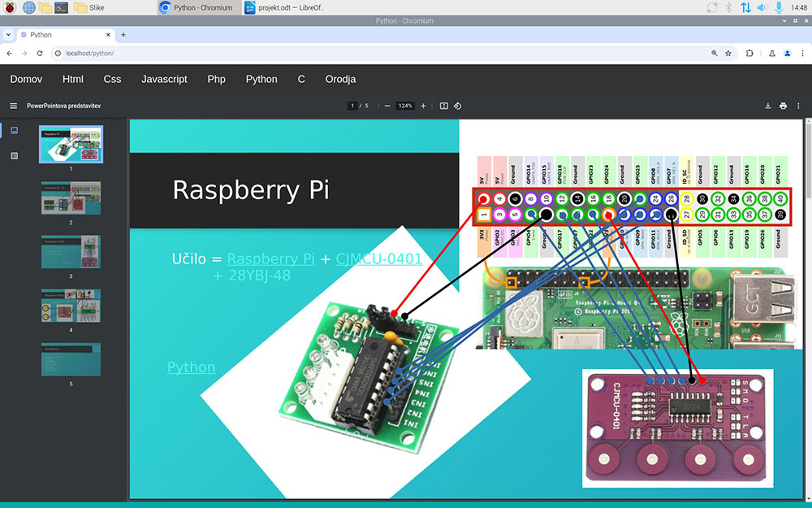Open the Chromium tab search dropdown
The width and height of the screenshot is (812, 508).
click(x=8, y=35)
